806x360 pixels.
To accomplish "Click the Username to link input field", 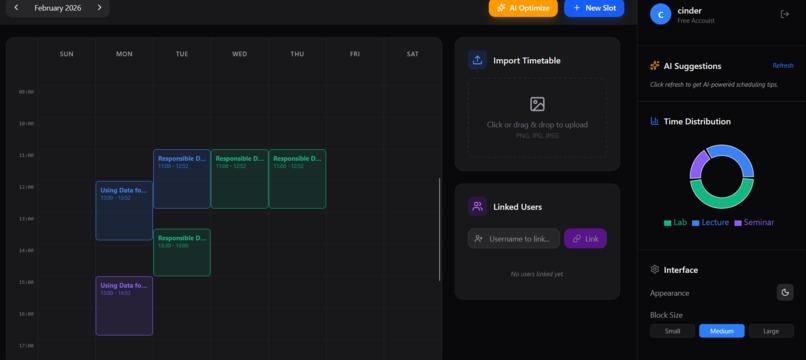I will tap(514, 239).
